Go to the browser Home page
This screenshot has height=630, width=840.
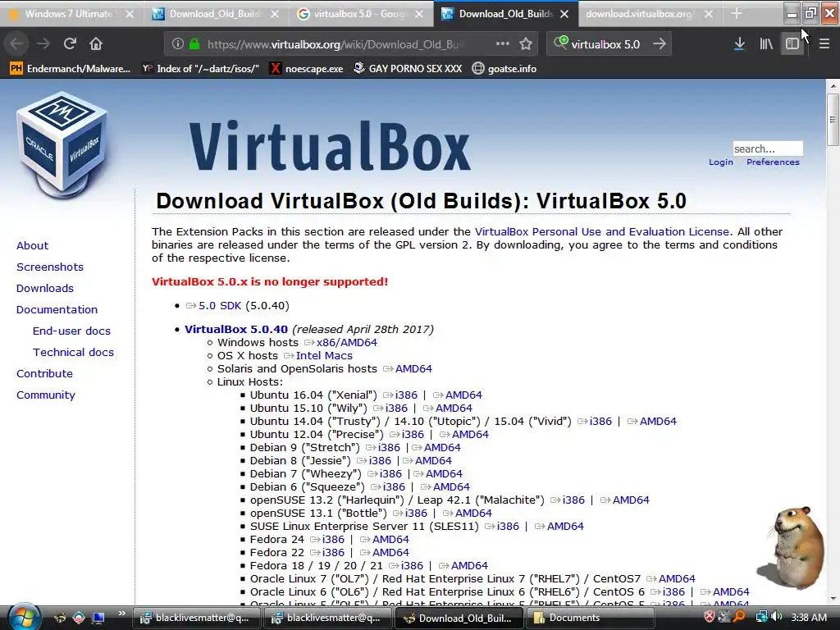(x=96, y=44)
